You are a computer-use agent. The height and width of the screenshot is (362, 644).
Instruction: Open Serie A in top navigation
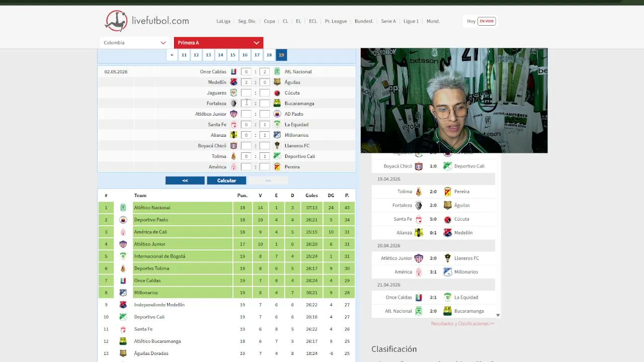(388, 21)
